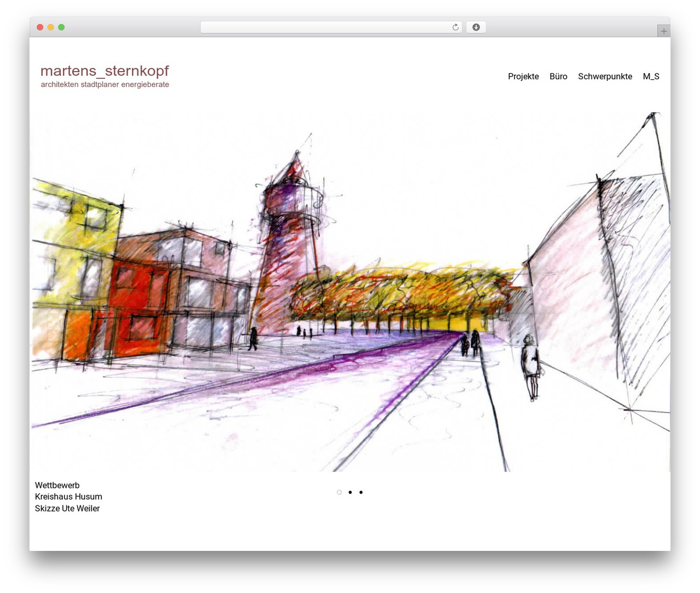Open the browser downloads button
The image size is (700, 593).
click(476, 27)
